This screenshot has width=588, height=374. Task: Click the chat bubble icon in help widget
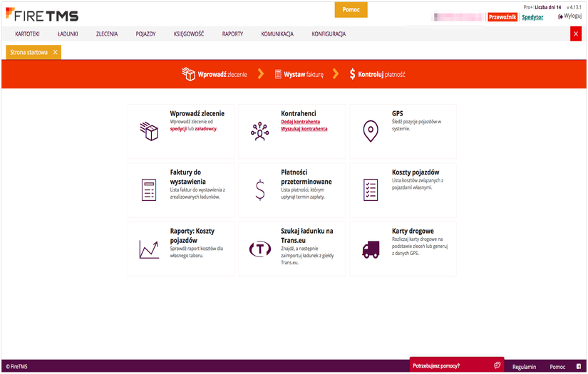497,365
